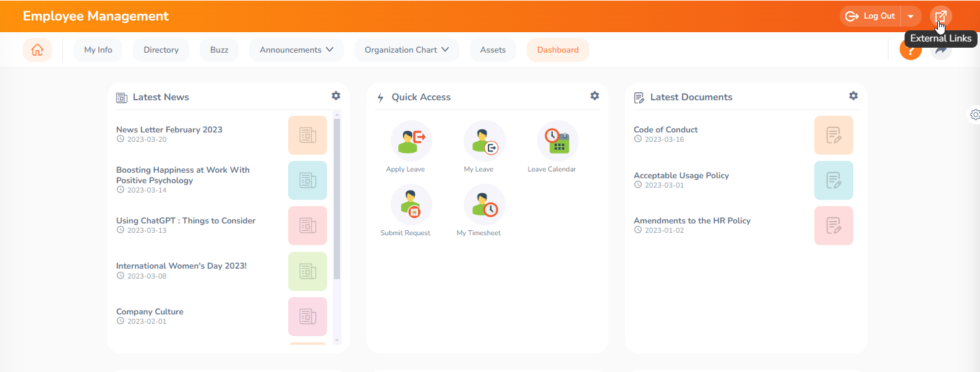Viewport: 980px width, 372px height.
Task: Click the External Links icon
Action: coord(940,16)
